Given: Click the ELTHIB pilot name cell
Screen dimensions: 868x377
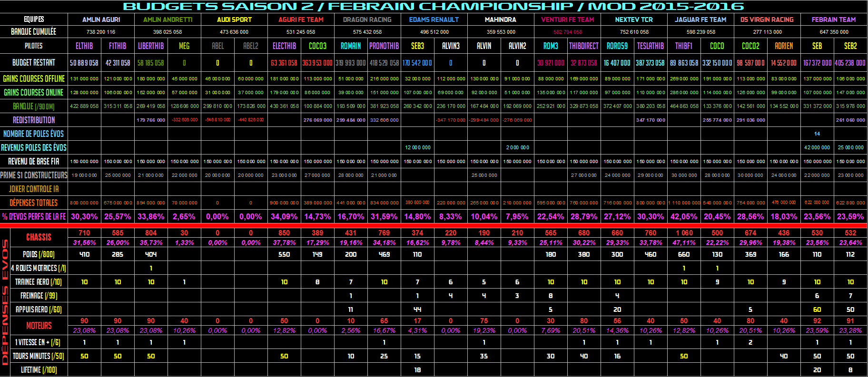Looking at the screenshot, I should pos(84,46).
